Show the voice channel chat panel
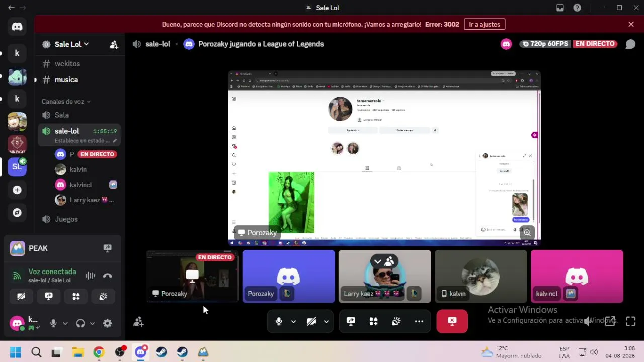The image size is (644, 362). click(x=630, y=44)
